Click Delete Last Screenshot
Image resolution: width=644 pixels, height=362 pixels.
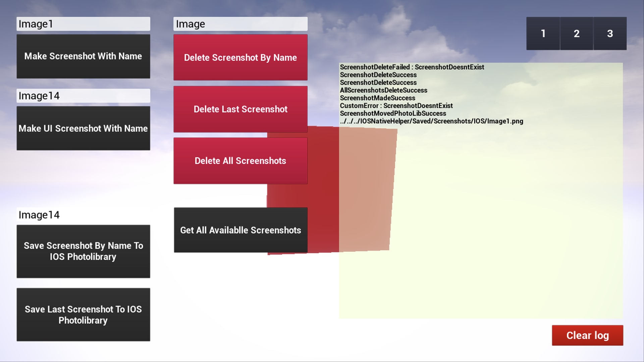(240, 109)
